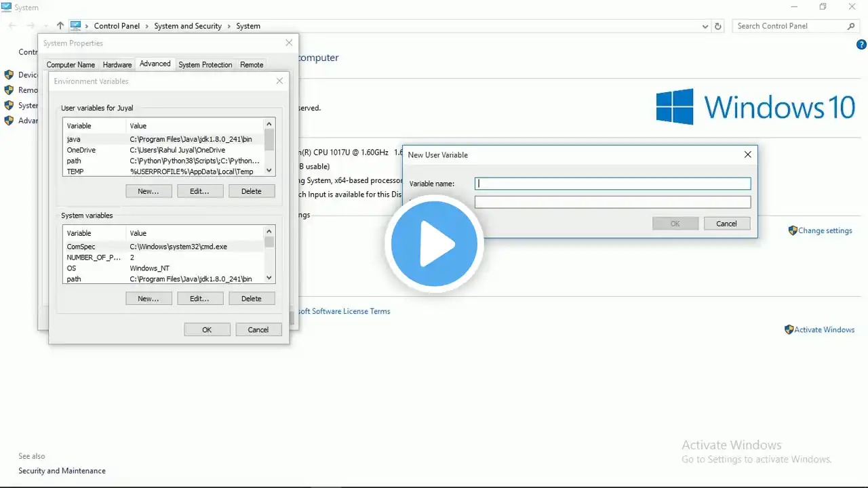Click the shield icon beside the Devic… sidebar link
This screenshot has height=488, width=868.
9,75
